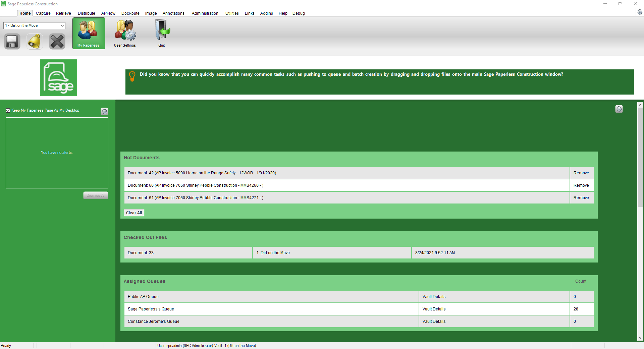Open the Links menu
Viewport: 644px width, 349px height.
coord(250,13)
